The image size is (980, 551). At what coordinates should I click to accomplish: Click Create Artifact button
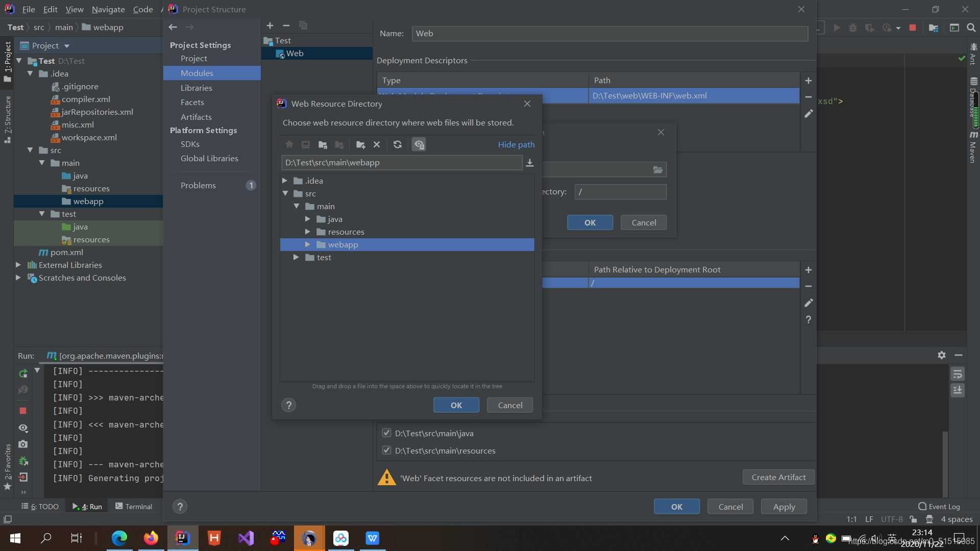[778, 478]
